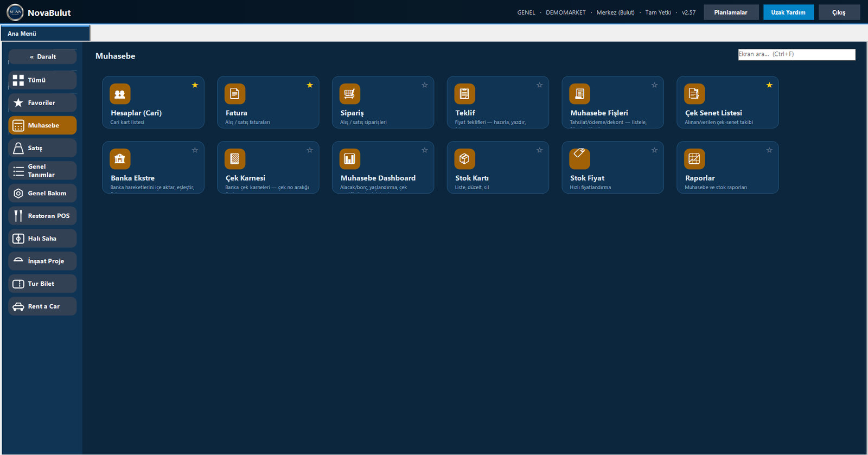This screenshot has height=455, width=868.
Task: Open the Çek Karnesi icon
Action: [235, 159]
